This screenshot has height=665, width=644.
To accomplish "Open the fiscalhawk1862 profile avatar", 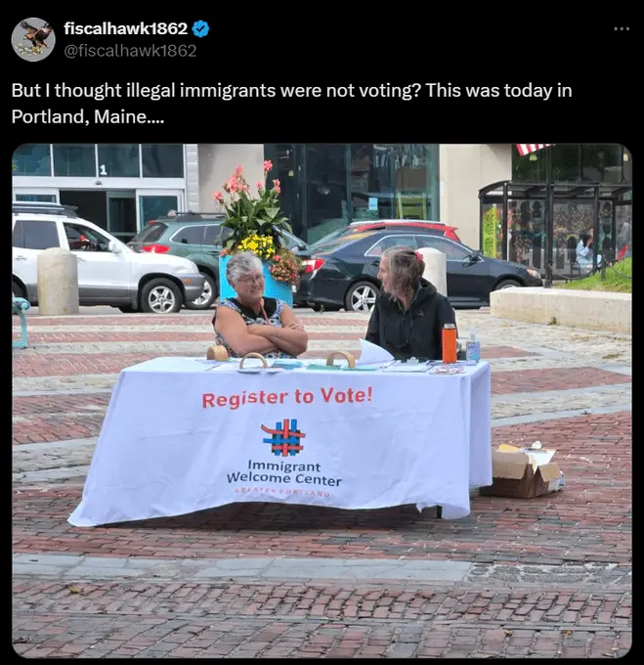I will pyautogui.click(x=33, y=39).
